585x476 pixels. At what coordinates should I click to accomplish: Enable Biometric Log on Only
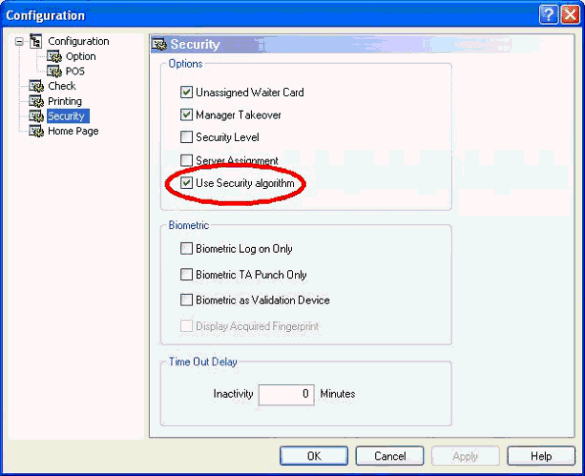[186, 248]
